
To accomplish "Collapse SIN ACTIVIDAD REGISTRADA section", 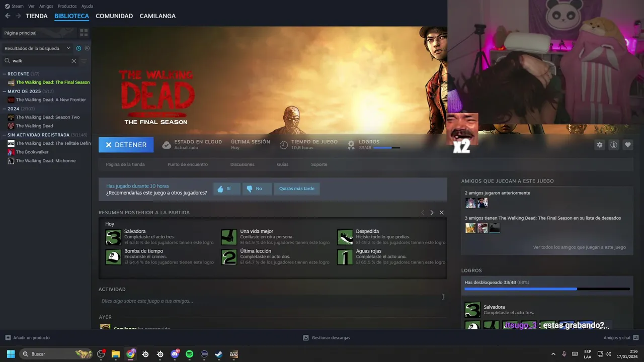I will coord(5,135).
